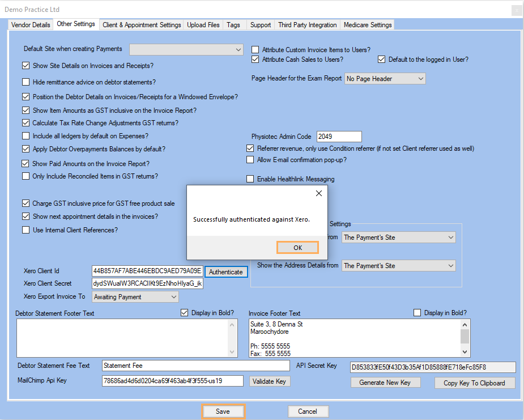Click OK in the Xero authentication dialog
Viewport: 524px width, 420px height.
(297, 248)
